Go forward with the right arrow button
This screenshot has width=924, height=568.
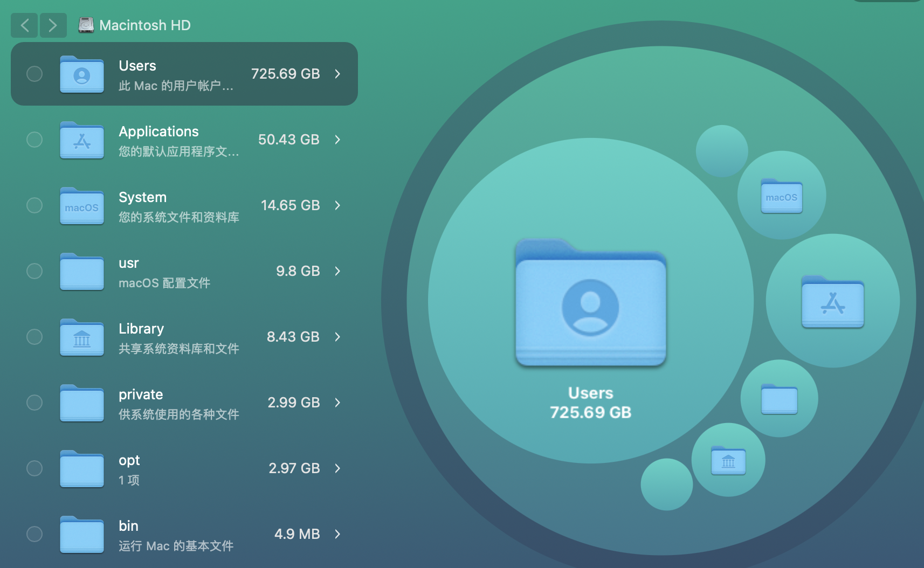(53, 25)
